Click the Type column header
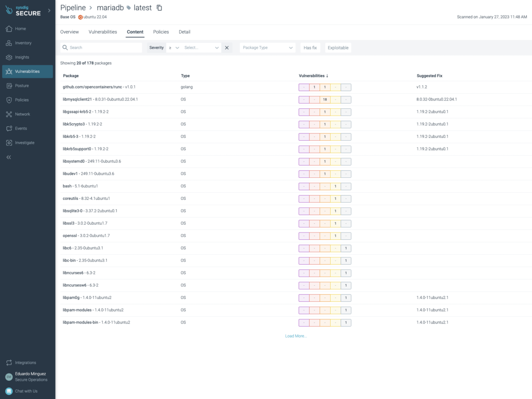Viewport: 532px width, 399px height. tap(185, 76)
